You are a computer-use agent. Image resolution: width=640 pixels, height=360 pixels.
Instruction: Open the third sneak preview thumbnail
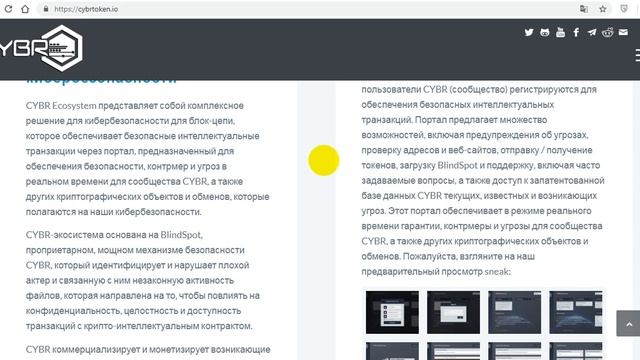(515, 312)
